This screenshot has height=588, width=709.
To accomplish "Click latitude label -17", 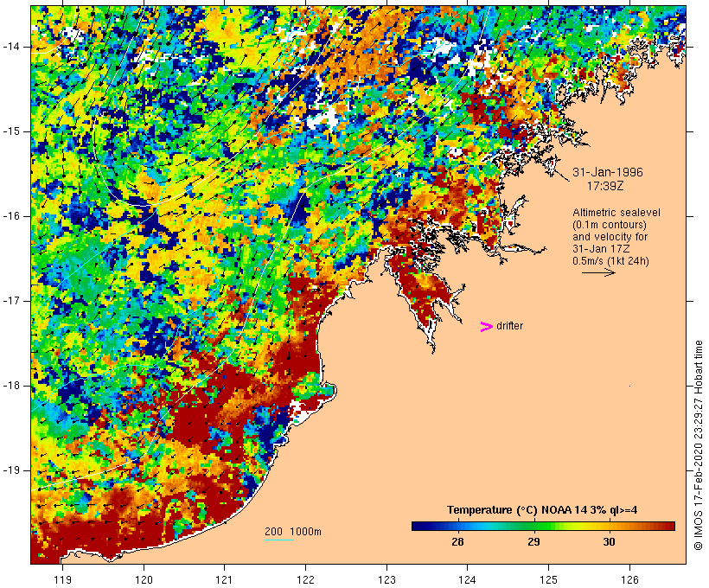I will coord(11,301).
